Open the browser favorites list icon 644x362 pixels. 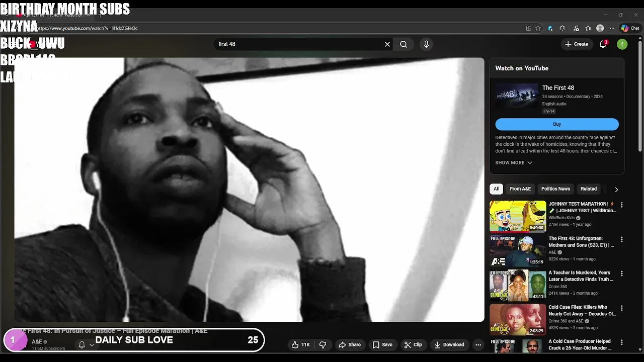(x=588, y=28)
